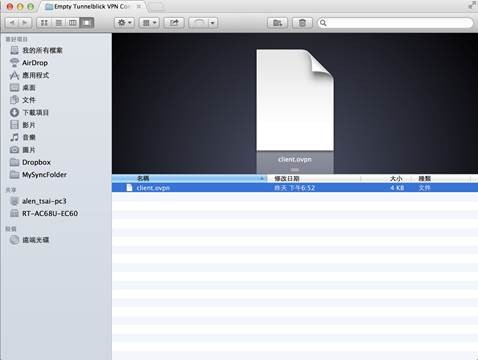
Task: Open the item arrangement dropdown
Action: pos(149,23)
